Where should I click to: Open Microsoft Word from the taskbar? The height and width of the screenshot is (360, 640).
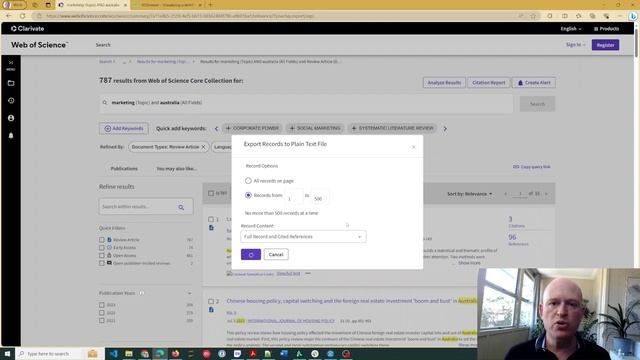coord(284,353)
